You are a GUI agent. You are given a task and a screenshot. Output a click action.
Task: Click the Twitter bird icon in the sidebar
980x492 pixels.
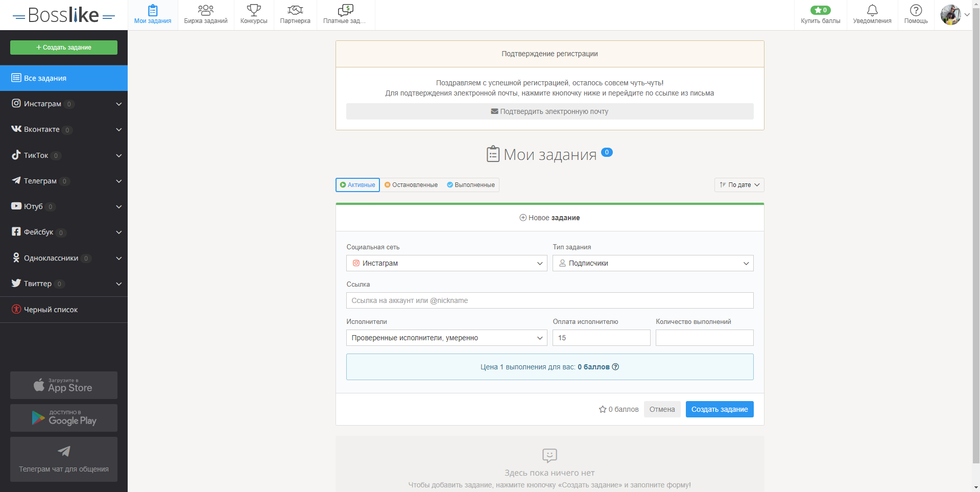16,283
